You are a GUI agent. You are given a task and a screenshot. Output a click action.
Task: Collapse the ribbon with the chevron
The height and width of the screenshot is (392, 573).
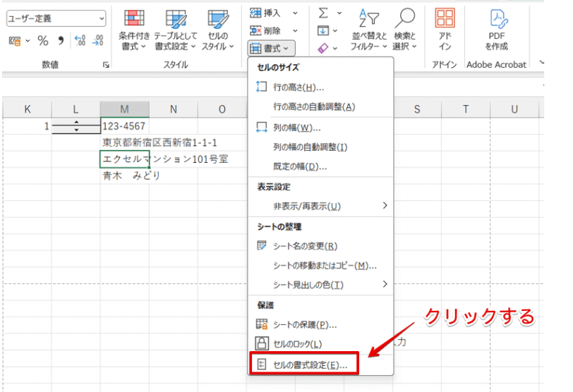[541, 63]
